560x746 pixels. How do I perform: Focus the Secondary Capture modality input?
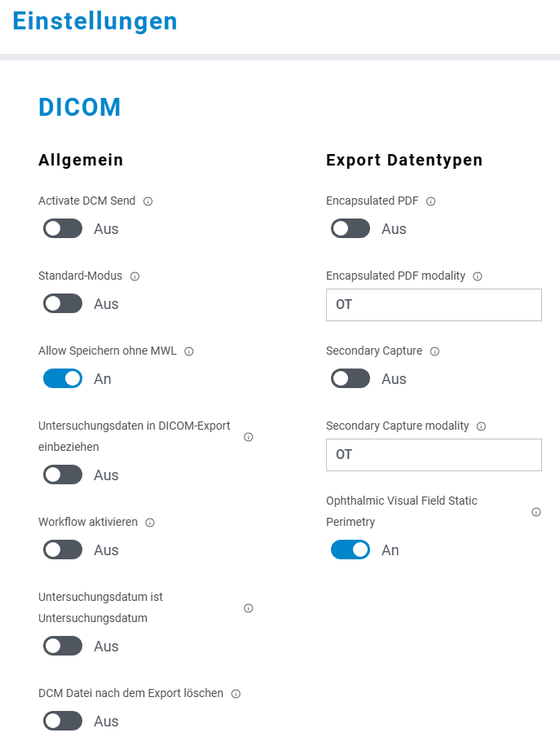[x=434, y=455]
